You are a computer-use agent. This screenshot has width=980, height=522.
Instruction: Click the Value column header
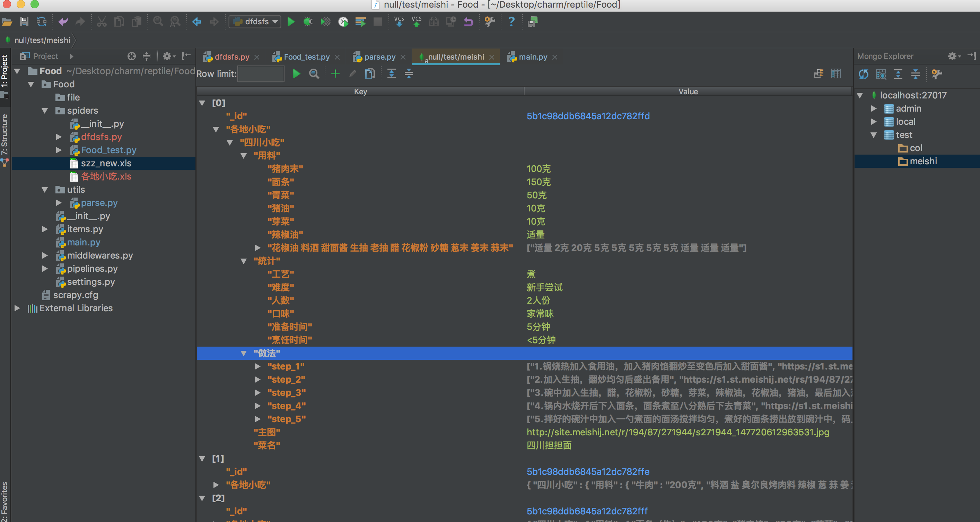688,92
